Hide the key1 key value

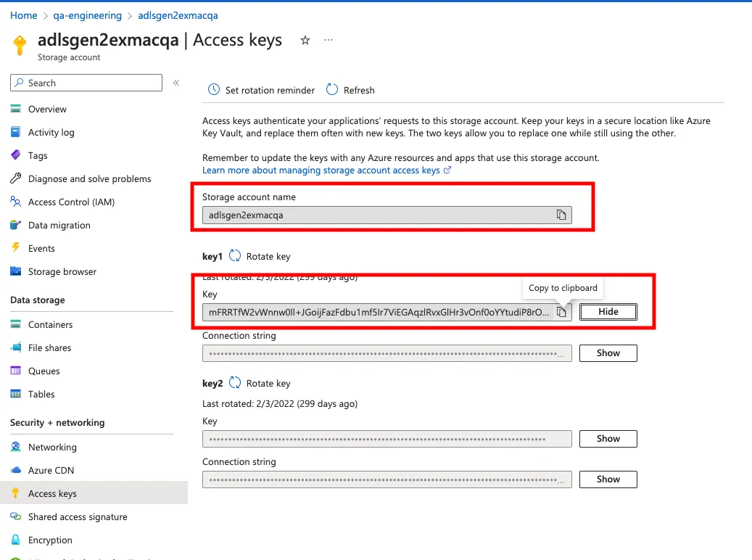(x=608, y=312)
